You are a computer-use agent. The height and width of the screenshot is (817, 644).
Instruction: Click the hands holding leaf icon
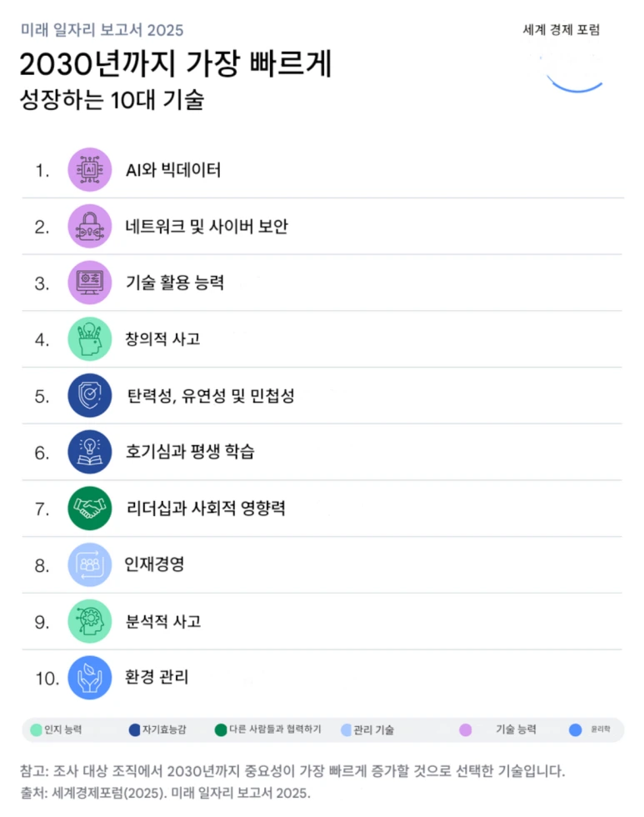click(89, 677)
